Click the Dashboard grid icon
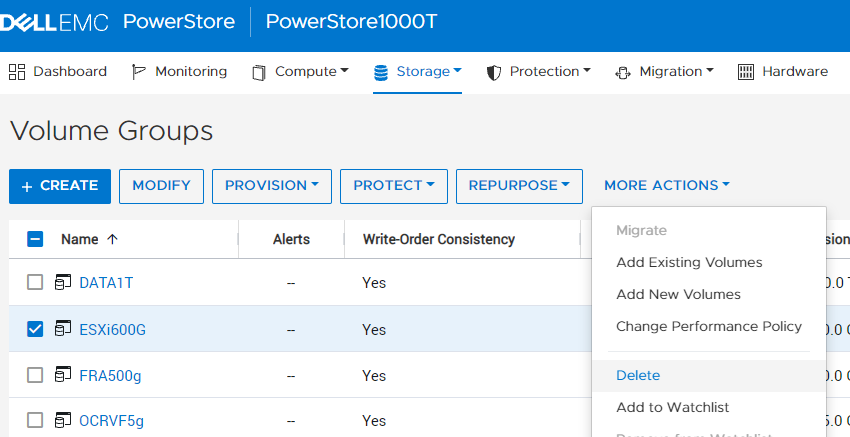The image size is (850, 437). (17, 72)
